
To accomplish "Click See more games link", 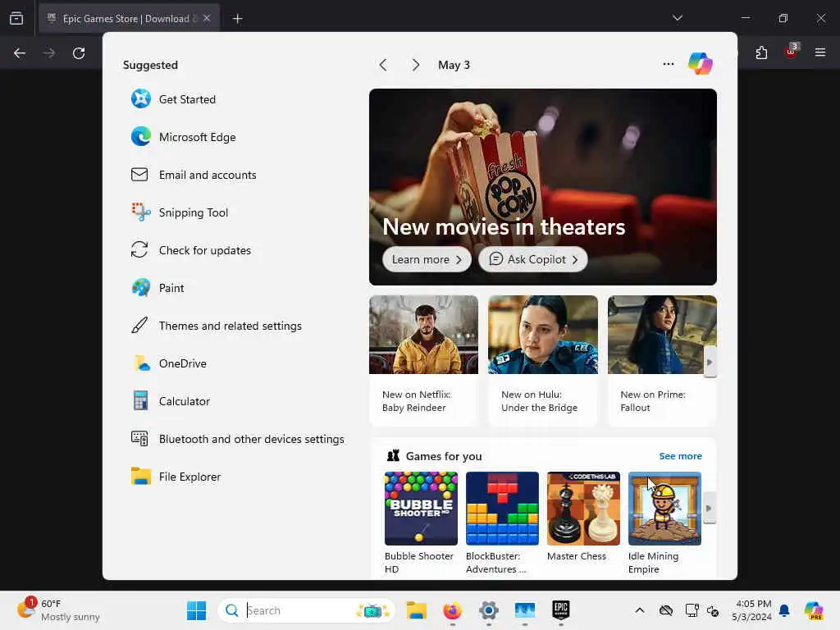I will point(680,456).
